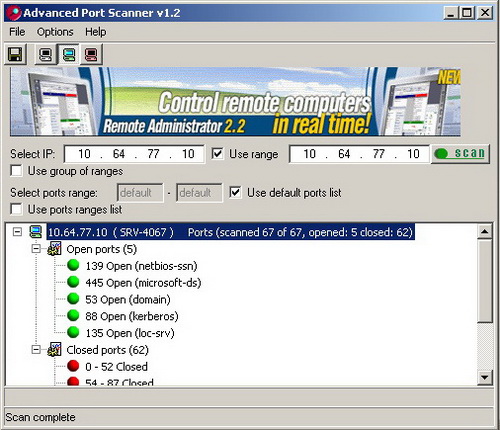Click the first octet of Select IP

[x=84, y=154]
